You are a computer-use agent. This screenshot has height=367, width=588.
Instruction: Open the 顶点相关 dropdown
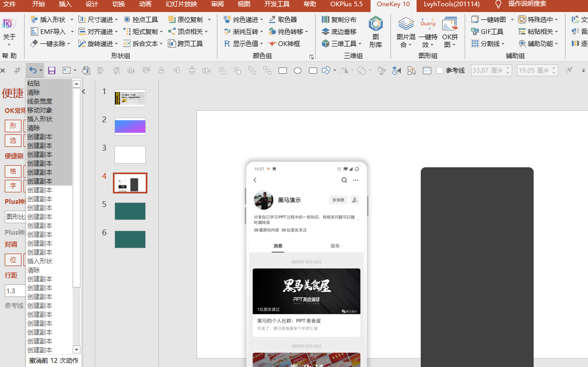[206, 31]
